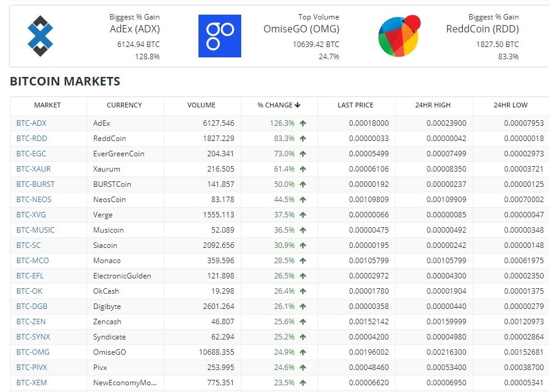Viewport: 549px width, 392px height.
Task: Open the BTC-DGB market link
Action: (32, 307)
